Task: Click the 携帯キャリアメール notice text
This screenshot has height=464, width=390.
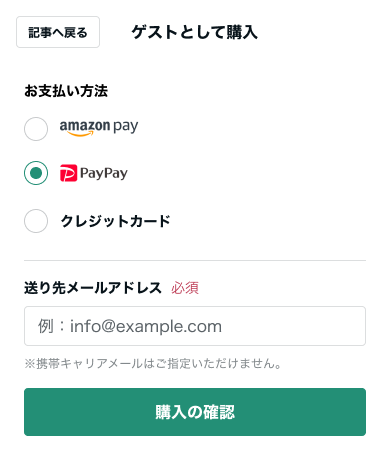Action: [x=153, y=364]
